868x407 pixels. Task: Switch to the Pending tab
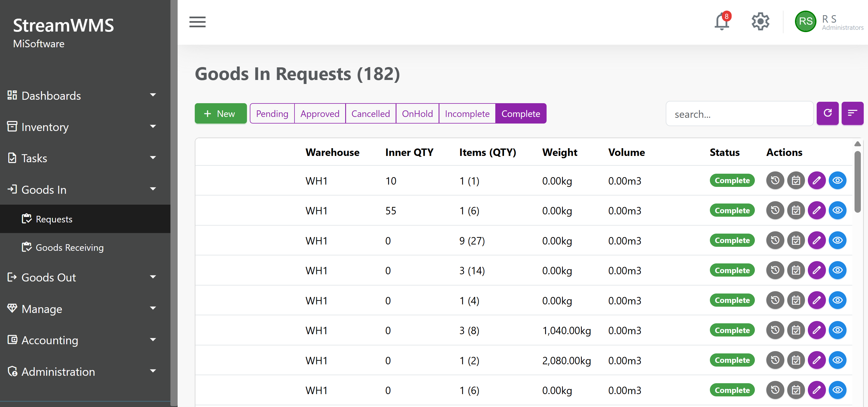[x=272, y=114]
